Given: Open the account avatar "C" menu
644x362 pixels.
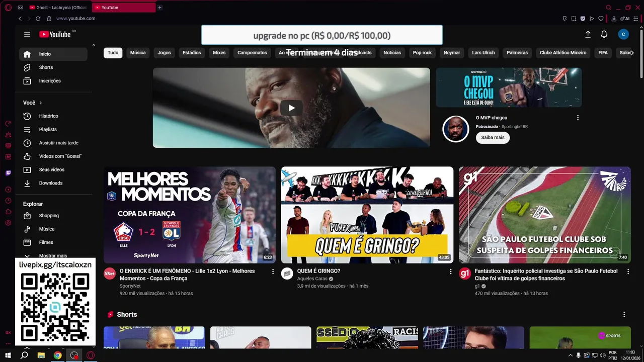Looking at the screenshot, I should pos(623,34).
